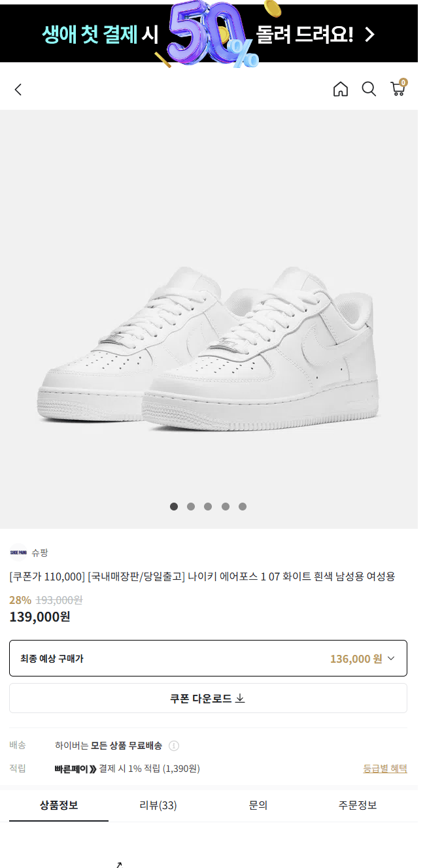This screenshot has width=425, height=868.
Task: Click the arrow on the promo banner
Action: 369,34
